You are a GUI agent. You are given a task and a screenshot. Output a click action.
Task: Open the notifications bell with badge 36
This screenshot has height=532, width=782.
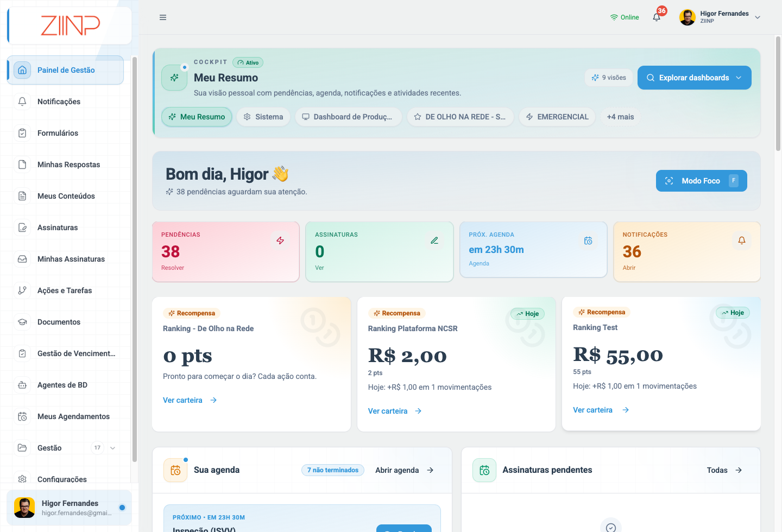(x=657, y=17)
